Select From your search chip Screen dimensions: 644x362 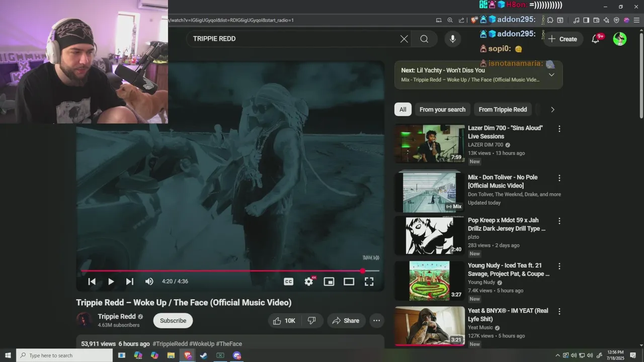click(x=442, y=110)
